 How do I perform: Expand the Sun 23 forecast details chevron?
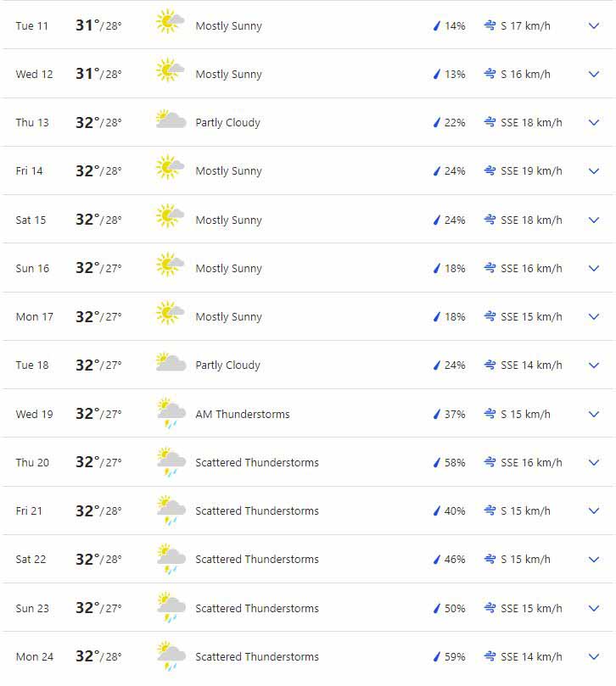click(594, 608)
